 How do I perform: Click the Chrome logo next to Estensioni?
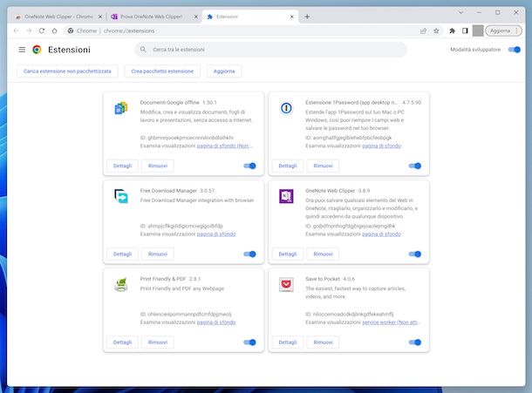37,50
